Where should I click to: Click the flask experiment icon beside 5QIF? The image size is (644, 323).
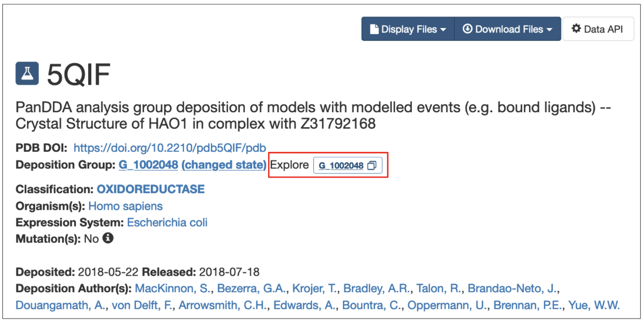click(x=28, y=73)
